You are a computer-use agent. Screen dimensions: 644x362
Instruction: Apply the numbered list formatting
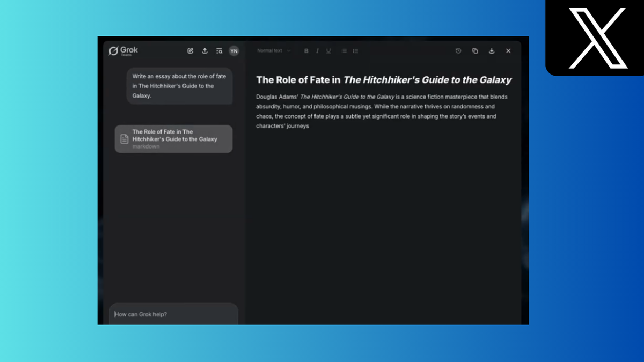[x=355, y=50]
